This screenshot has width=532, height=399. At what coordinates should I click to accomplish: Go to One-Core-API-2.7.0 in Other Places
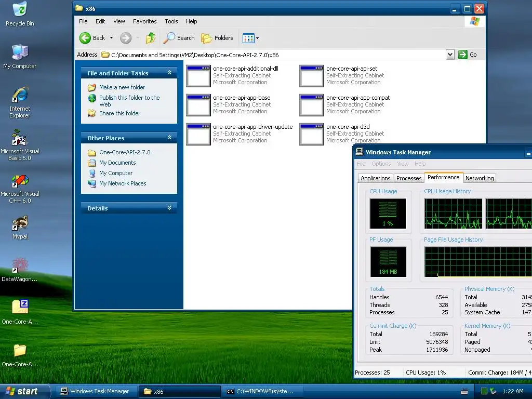tap(125, 152)
